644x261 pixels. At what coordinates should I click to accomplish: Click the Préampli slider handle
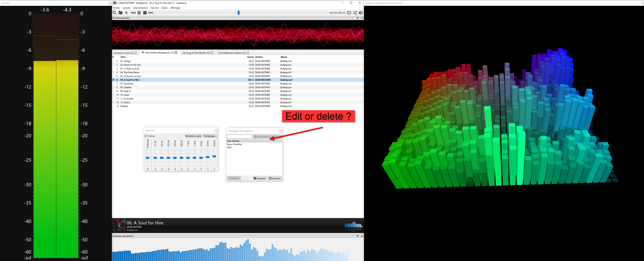pos(148,158)
